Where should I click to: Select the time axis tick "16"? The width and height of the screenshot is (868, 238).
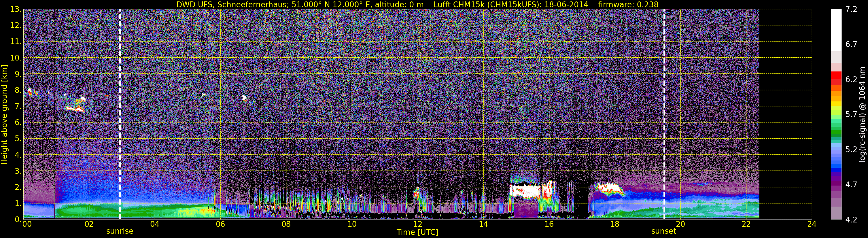[x=549, y=224]
